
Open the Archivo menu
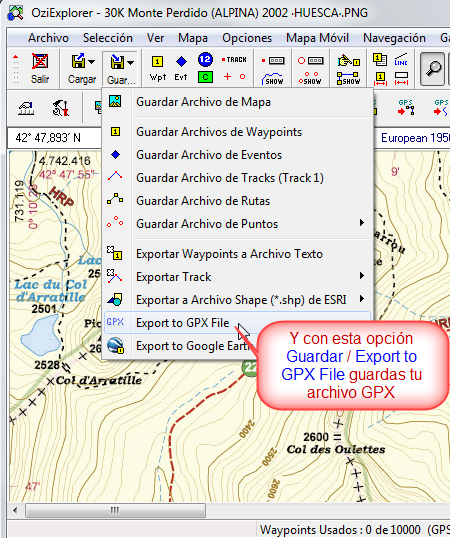point(48,38)
